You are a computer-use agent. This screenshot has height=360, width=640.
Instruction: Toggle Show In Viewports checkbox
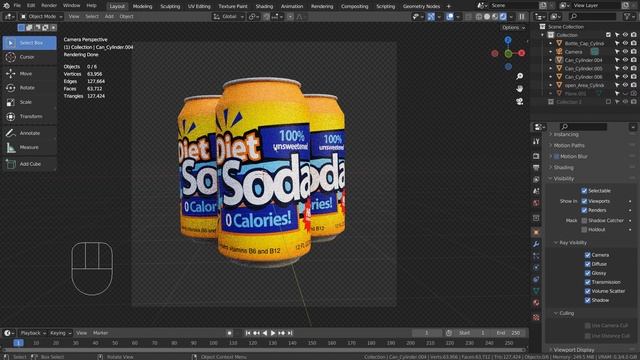pos(584,201)
